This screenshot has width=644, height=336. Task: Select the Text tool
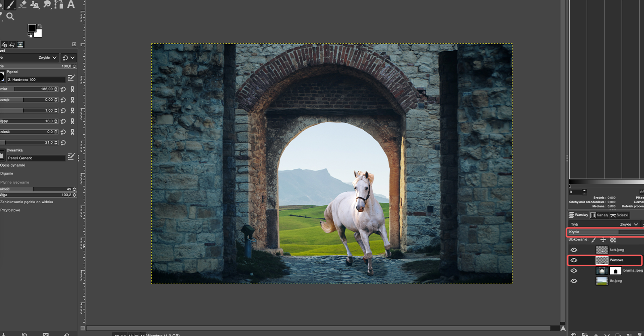tap(71, 4)
